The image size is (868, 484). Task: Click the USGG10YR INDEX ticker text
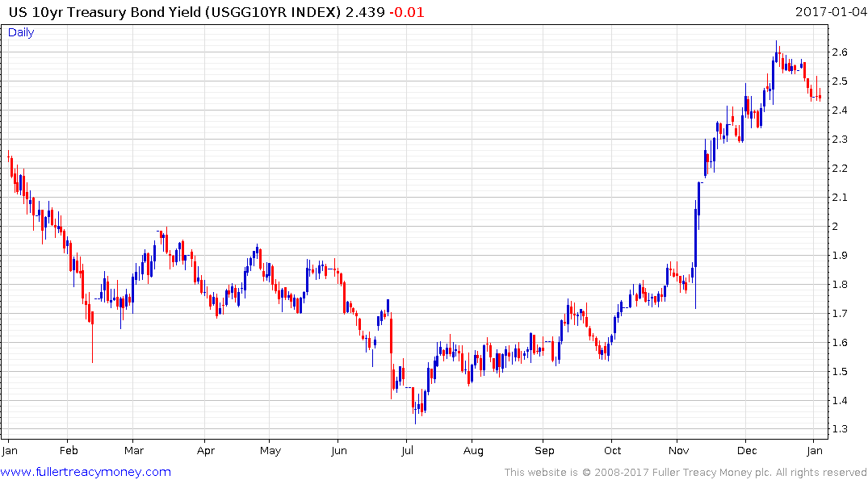point(273,12)
